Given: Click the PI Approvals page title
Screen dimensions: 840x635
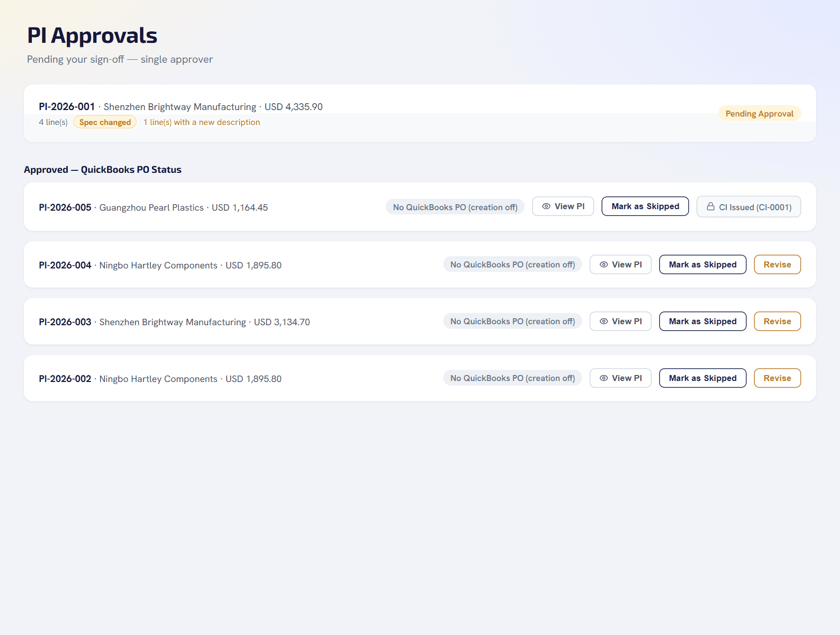Looking at the screenshot, I should click(92, 35).
